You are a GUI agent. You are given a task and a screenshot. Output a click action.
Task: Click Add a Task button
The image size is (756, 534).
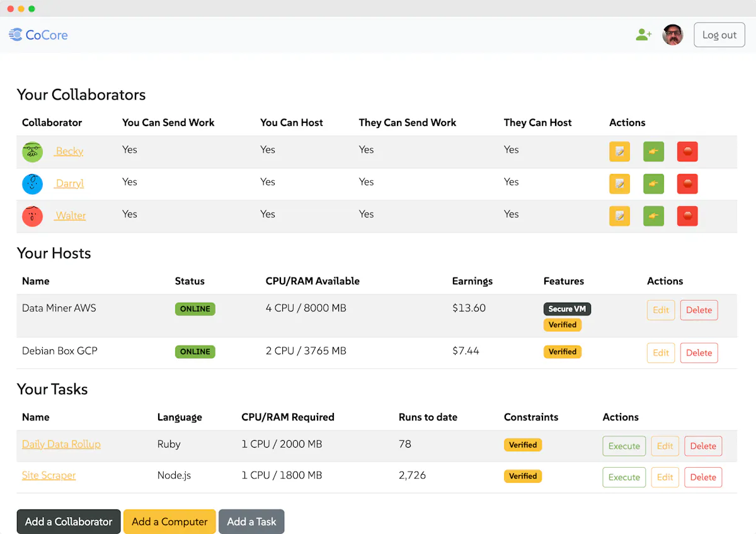pos(251,521)
